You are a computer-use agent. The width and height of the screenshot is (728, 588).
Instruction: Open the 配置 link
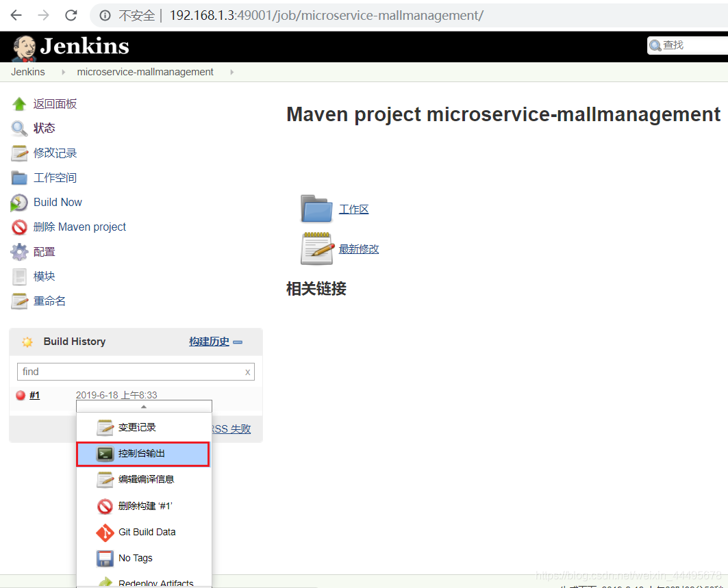44,252
